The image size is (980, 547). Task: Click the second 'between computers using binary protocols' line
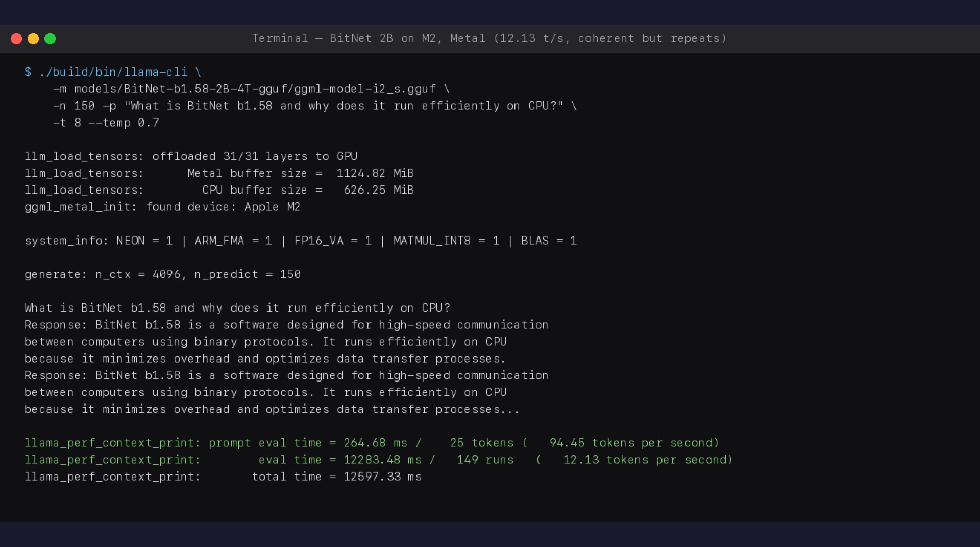point(265,392)
